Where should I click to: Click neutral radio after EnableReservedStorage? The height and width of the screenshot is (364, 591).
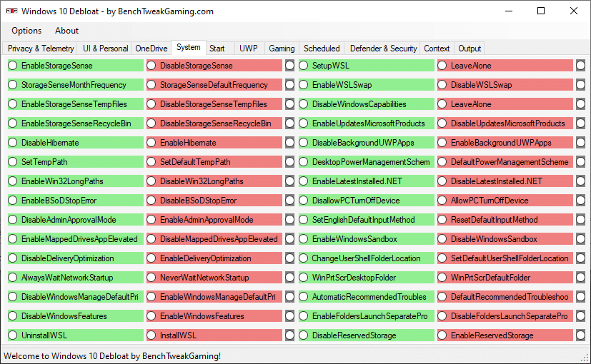click(580, 335)
